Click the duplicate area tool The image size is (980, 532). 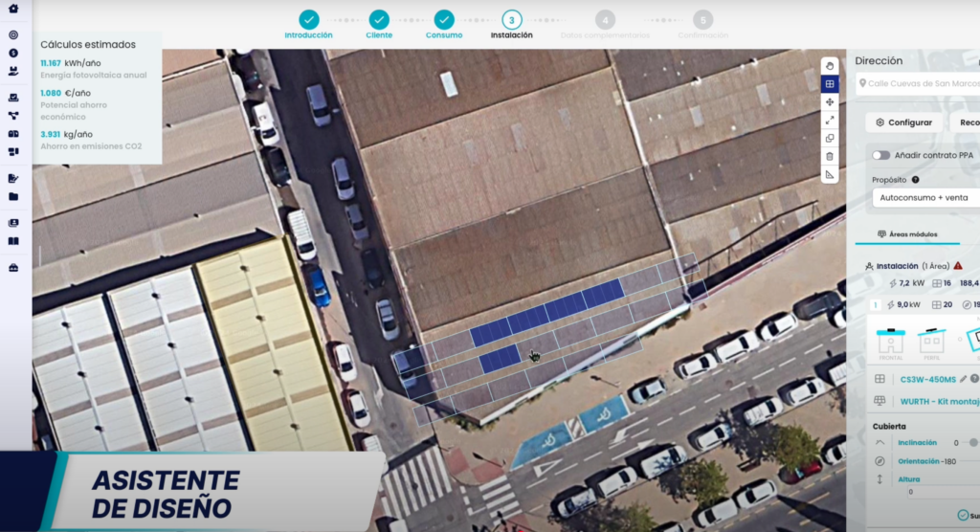click(x=830, y=138)
